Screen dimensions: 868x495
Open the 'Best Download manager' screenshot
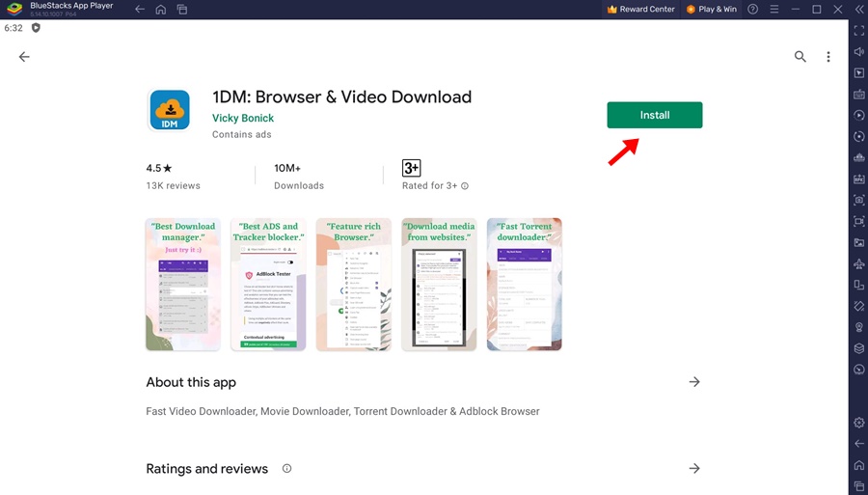click(183, 284)
